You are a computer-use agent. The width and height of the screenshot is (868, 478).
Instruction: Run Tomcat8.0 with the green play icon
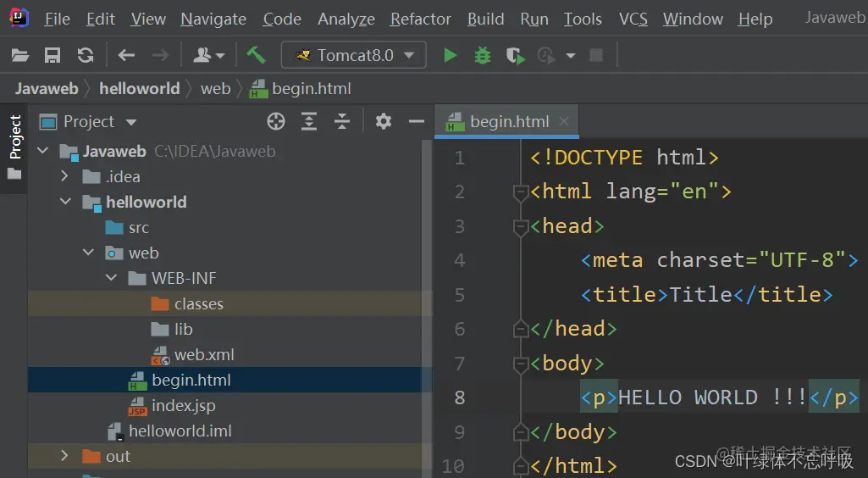click(450, 55)
